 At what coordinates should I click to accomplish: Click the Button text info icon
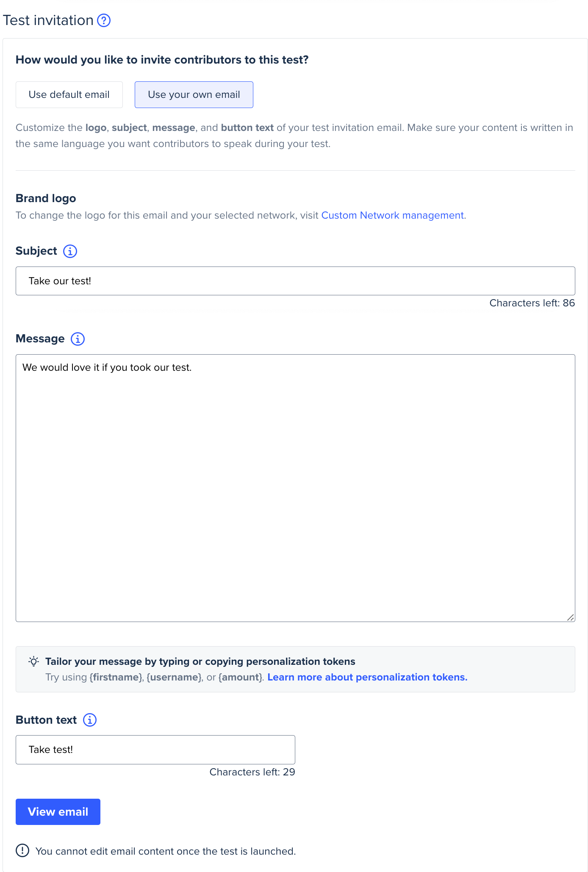point(90,720)
